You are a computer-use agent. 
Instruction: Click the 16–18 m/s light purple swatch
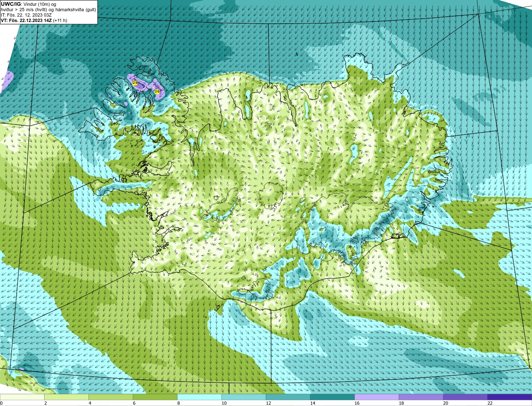(x=377, y=397)
